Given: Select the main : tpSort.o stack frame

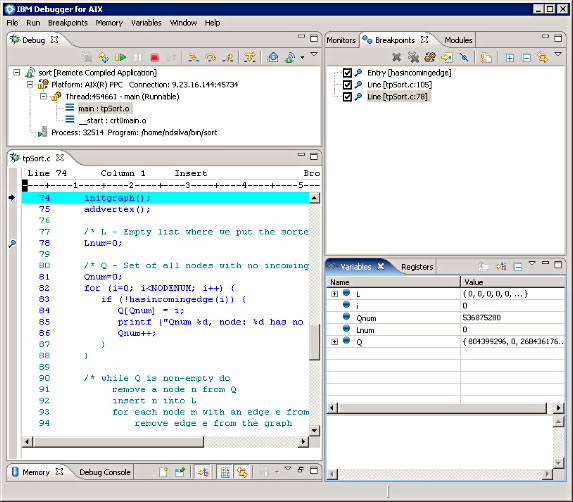Looking at the screenshot, I should click(x=104, y=109).
